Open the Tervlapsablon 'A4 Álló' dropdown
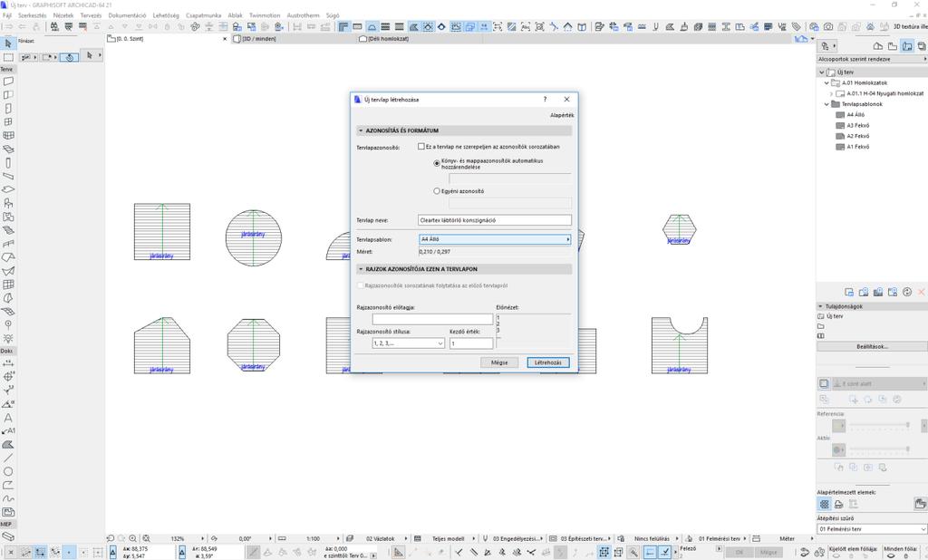928x560 pixels. tap(495, 239)
